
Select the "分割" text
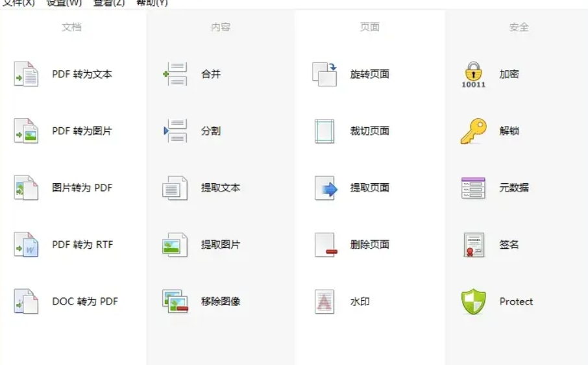(x=211, y=131)
